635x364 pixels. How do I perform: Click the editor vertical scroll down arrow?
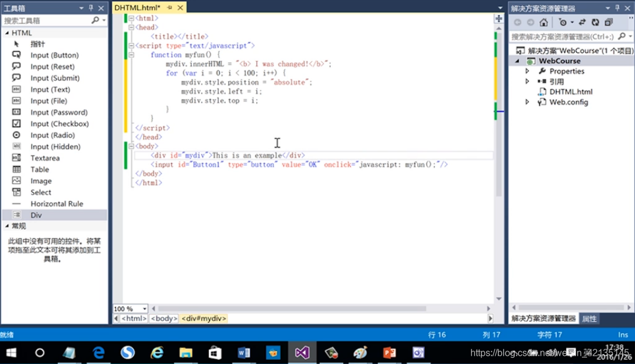point(499,299)
